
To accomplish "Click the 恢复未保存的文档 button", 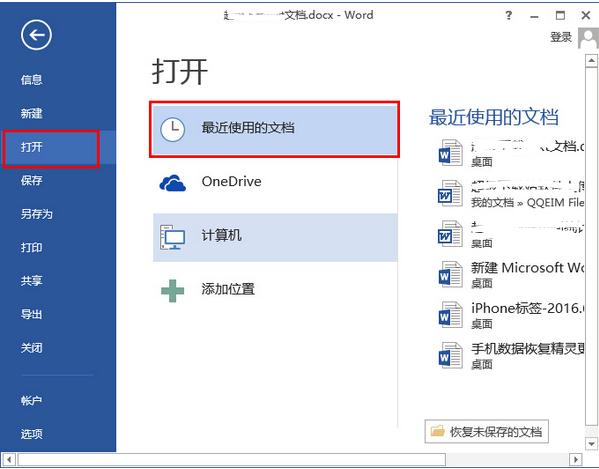I will coord(487,432).
